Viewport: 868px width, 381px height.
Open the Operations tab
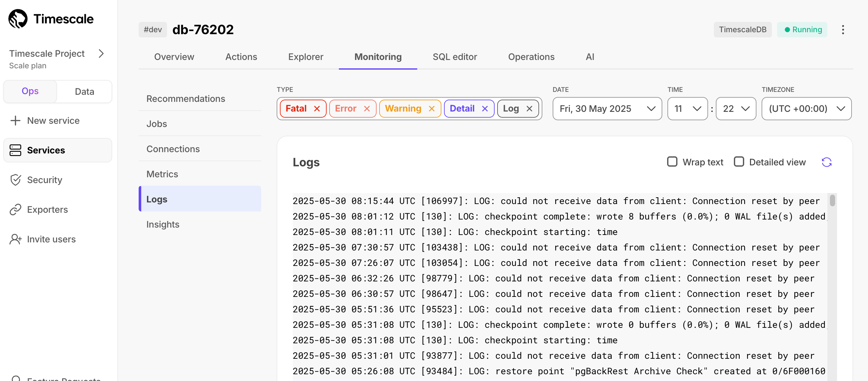click(x=531, y=57)
